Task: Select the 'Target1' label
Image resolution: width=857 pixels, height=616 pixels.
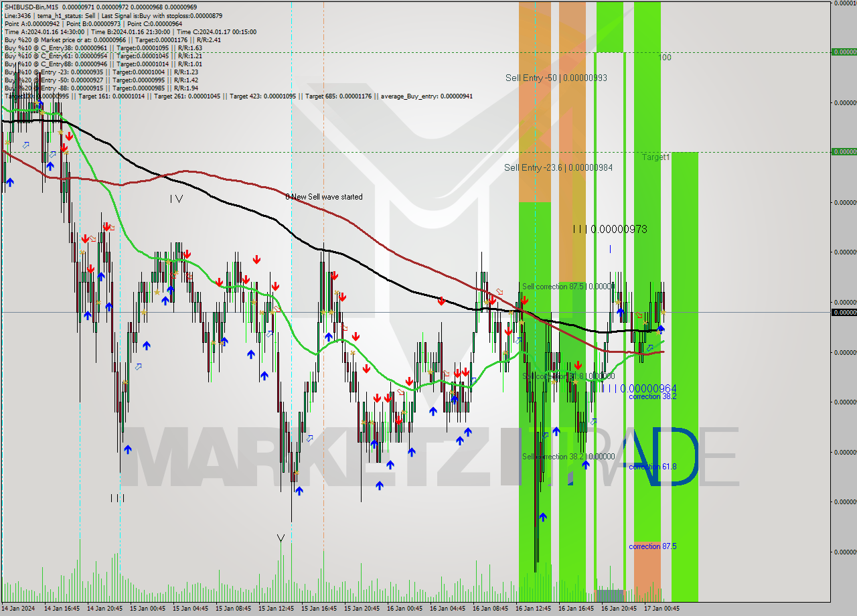Action: [x=656, y=157]
